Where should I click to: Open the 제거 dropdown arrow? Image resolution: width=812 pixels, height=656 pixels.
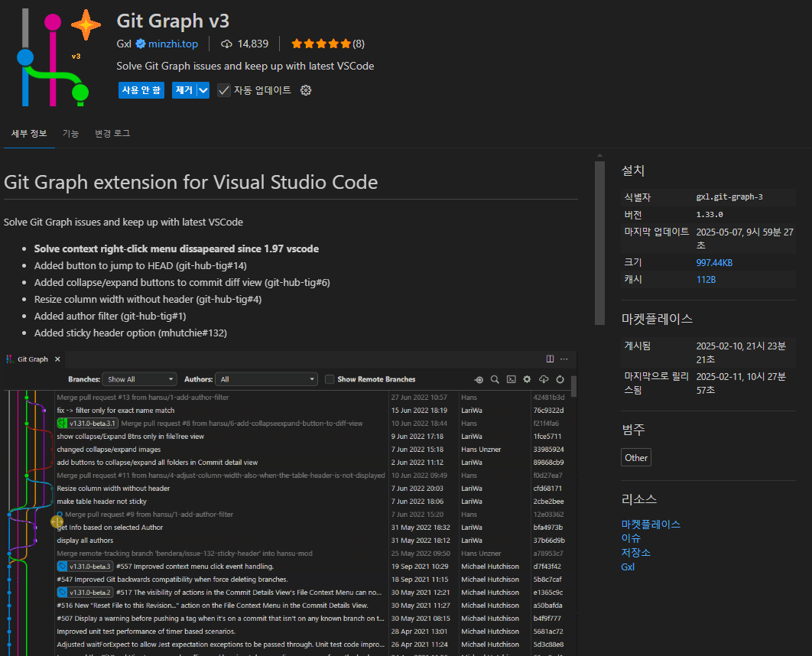coord(203,90)
